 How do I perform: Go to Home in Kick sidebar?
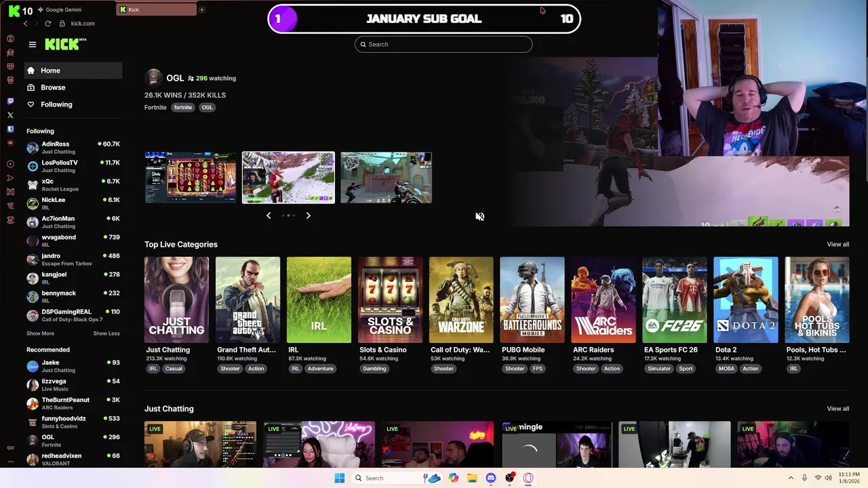pos(73,70)
